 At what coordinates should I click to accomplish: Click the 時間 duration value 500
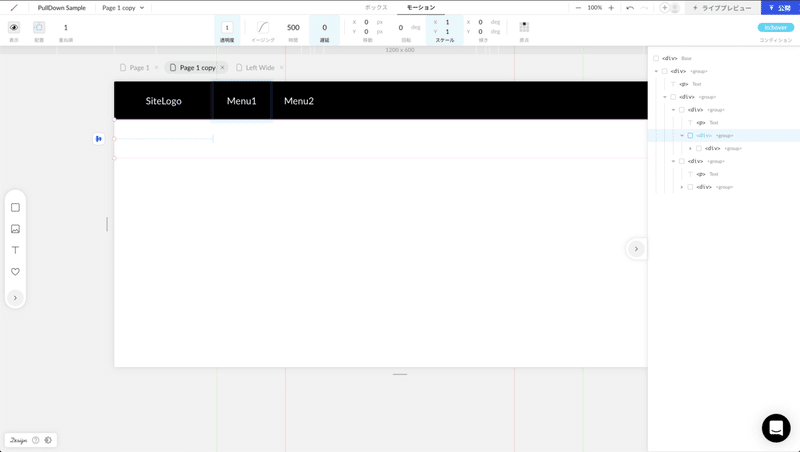point(293,28)
